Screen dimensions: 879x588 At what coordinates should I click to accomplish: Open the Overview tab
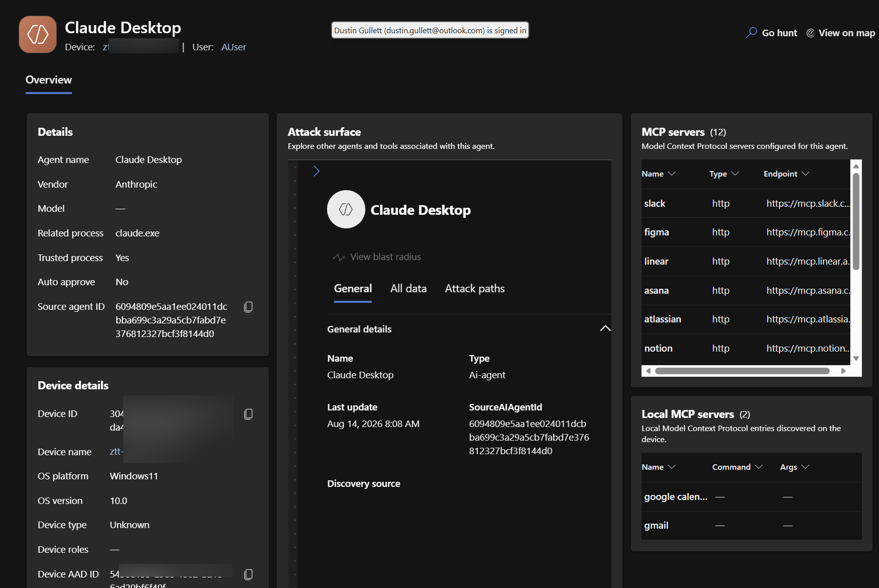pyautogui.click(x=49, y=80)
